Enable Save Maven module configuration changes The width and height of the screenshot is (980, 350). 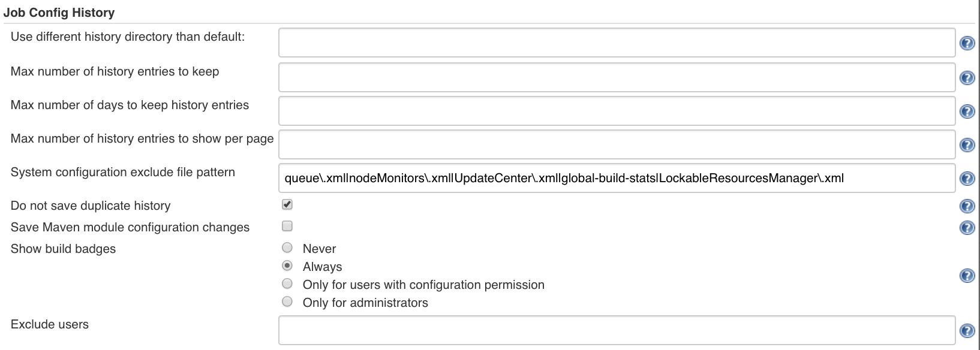(287, 226)
